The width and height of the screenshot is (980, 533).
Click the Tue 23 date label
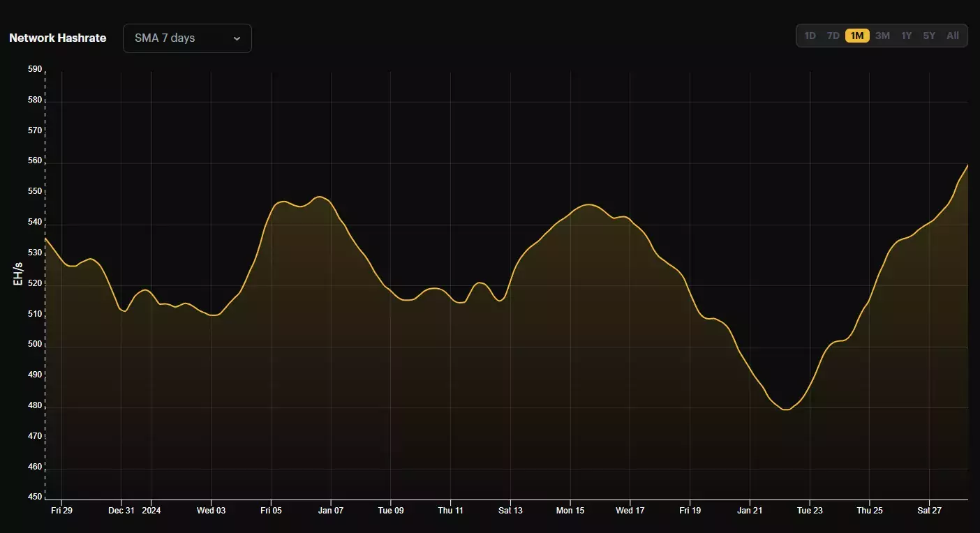(x=810, y=511)
